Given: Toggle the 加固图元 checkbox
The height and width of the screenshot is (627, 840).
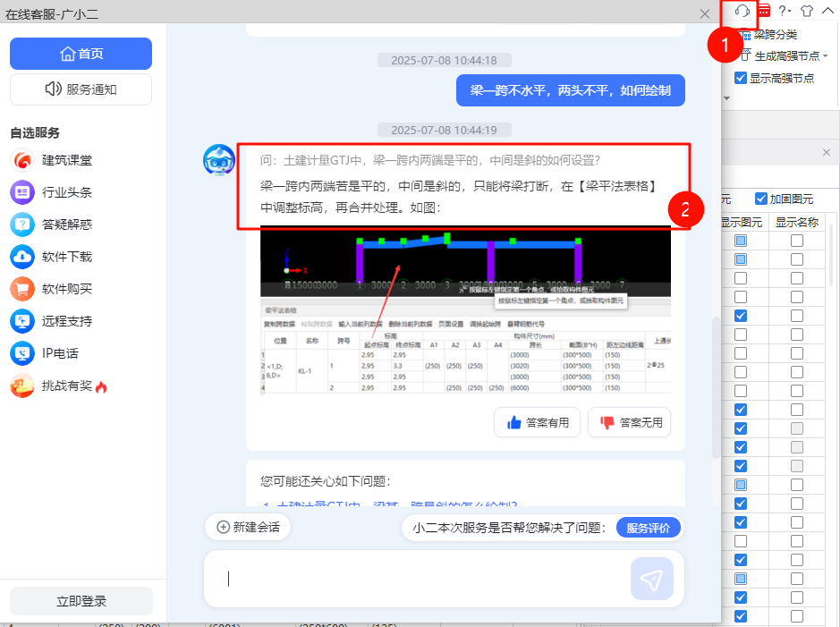Looking at the screenshot, I should point(760,199).
